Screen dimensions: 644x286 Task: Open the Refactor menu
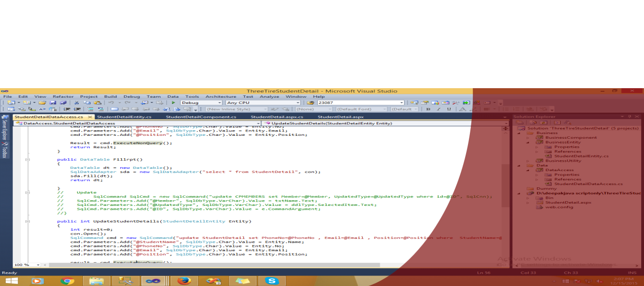click(63, 96)
